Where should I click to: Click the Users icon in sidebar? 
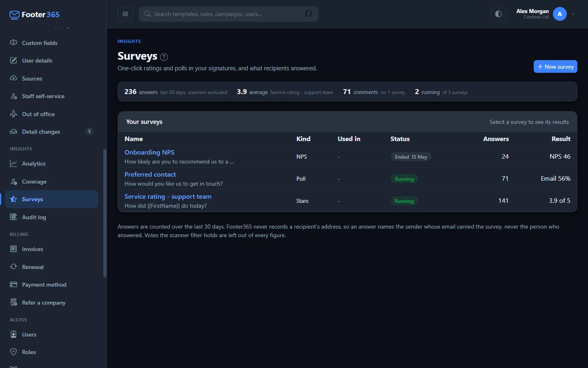(13, 334)
